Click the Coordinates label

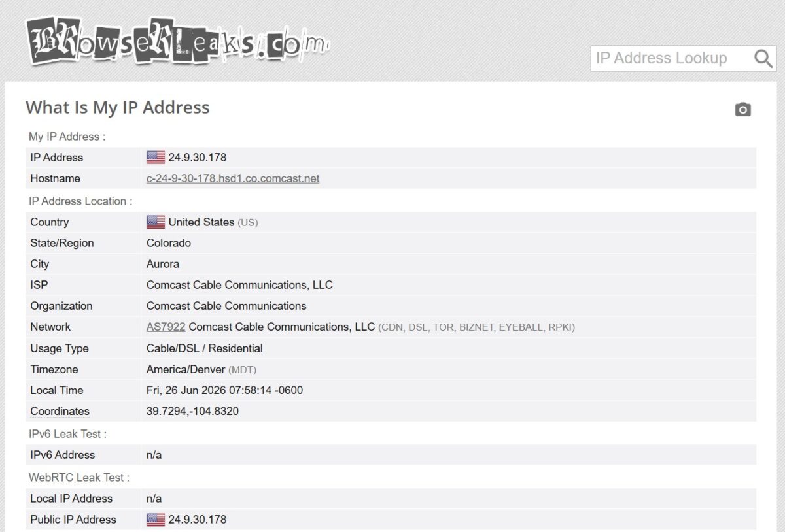point(60,412)
